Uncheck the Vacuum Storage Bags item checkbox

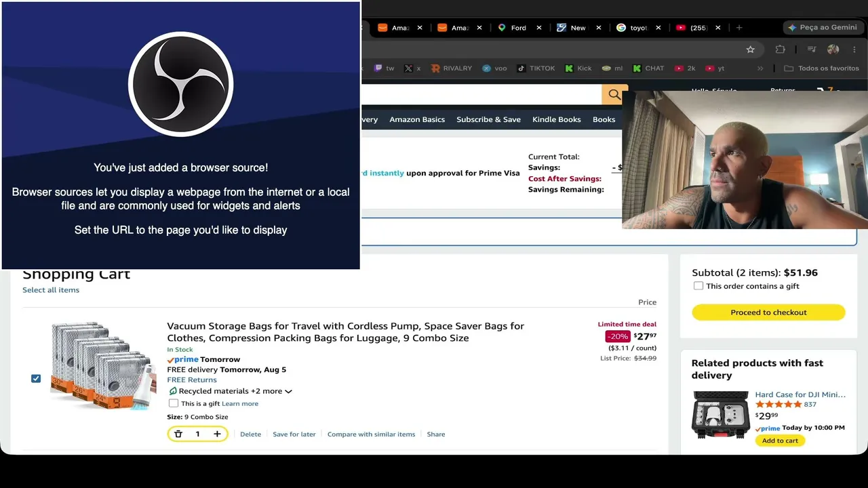(x=36, y=378)
